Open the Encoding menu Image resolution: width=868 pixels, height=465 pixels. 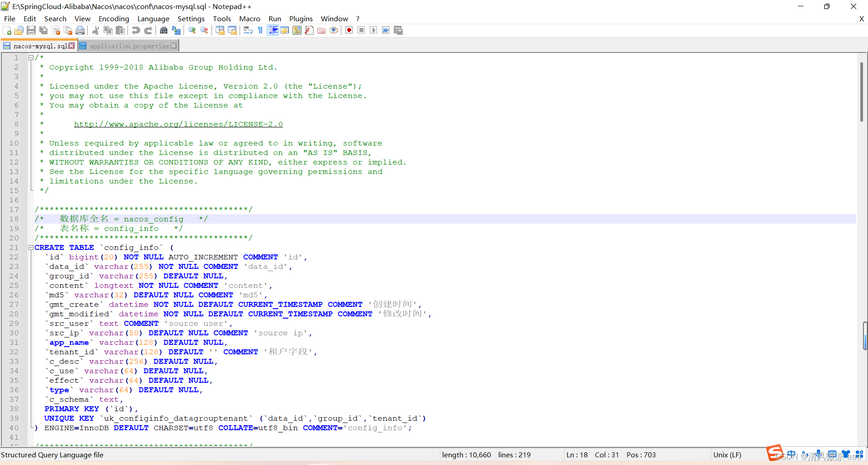(114, 19)
